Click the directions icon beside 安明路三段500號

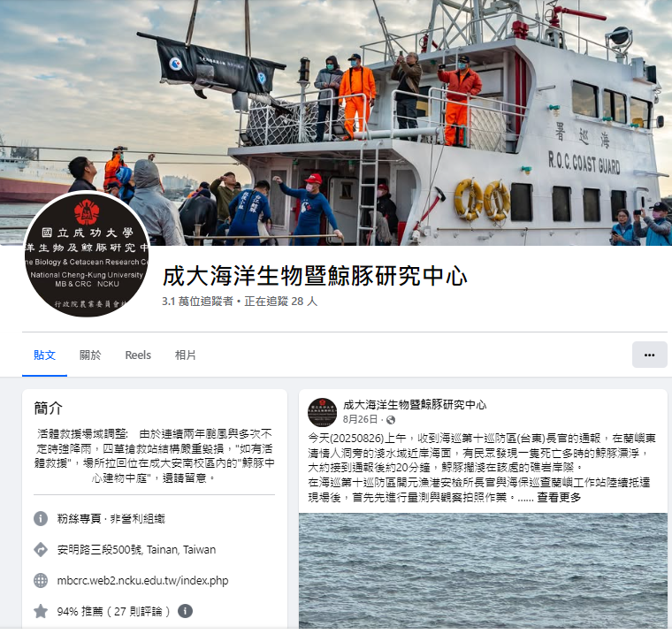(41, 549)
